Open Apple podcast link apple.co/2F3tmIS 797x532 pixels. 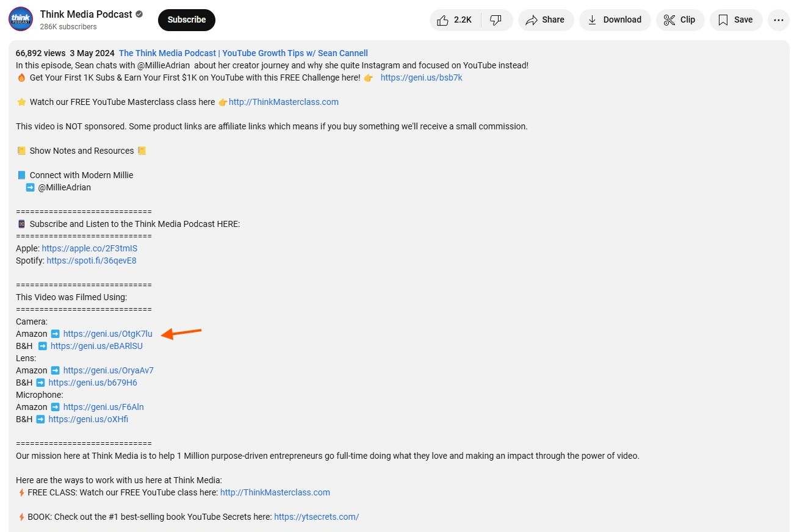90,248
